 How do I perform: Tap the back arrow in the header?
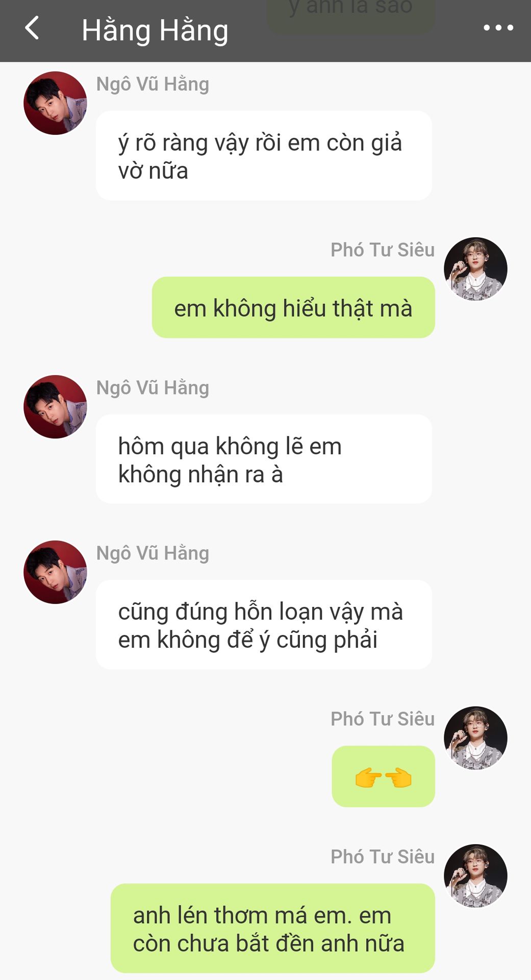click(x=32, y=28)
